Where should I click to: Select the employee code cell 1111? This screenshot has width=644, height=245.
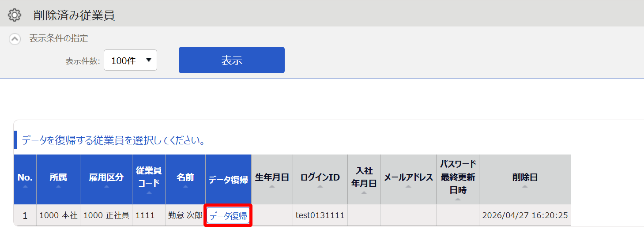149,215
